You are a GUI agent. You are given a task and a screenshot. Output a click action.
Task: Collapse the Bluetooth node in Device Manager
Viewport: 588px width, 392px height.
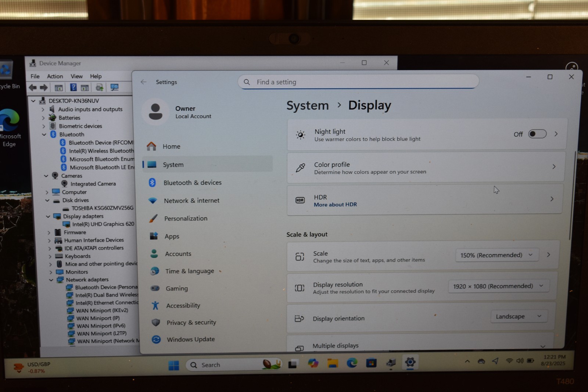(x=44, y=134)
